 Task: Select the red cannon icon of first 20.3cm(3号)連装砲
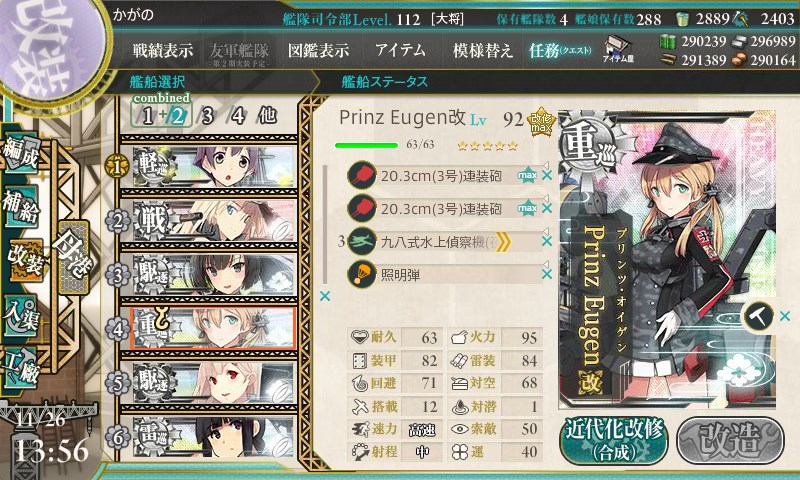coord(361,176)
